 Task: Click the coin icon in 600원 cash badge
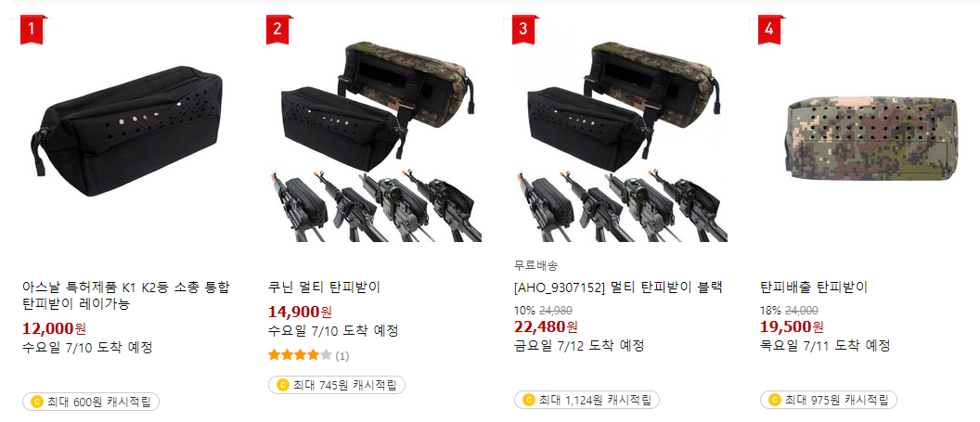(x=36, y=402)
